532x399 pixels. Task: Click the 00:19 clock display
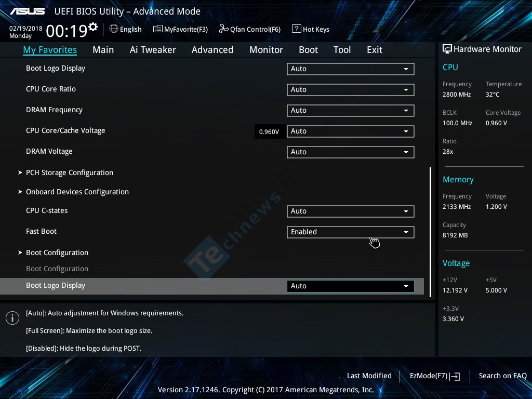click(x=67, y=31)
